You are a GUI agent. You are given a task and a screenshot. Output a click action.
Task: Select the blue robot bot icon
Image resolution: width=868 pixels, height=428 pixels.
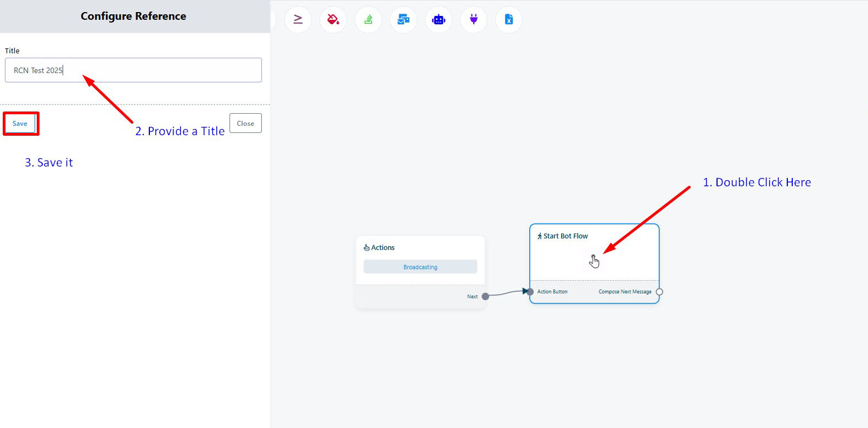tap(439, 20)
